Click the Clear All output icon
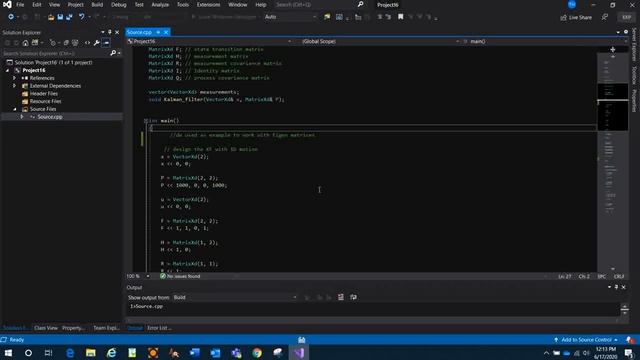 click(341, 297)
